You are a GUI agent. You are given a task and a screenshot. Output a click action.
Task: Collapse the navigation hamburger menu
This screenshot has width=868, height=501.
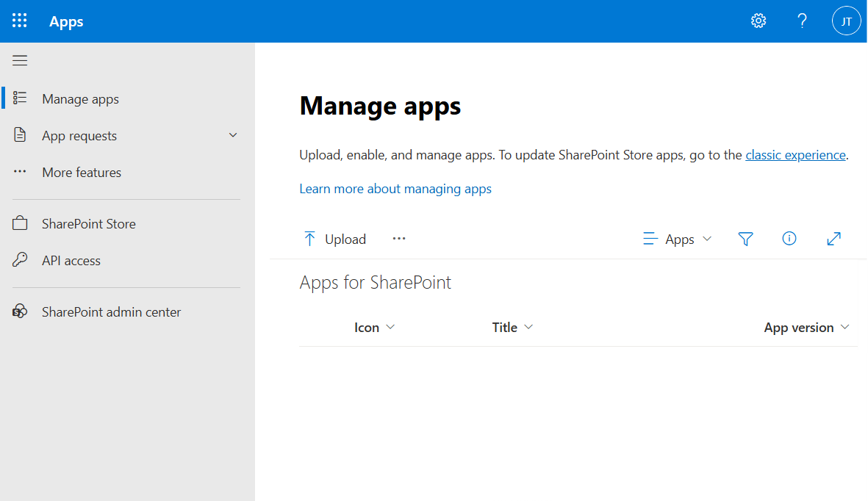(20, 61)
